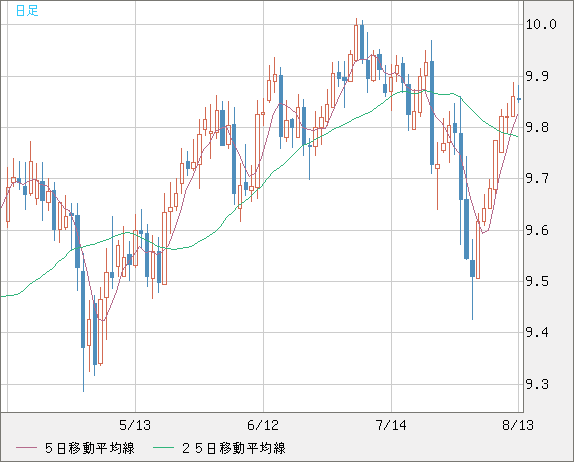Click the 5日移動平均線 legend label
The width and height of the screenshot is (574, 462).
click(90, 448)
